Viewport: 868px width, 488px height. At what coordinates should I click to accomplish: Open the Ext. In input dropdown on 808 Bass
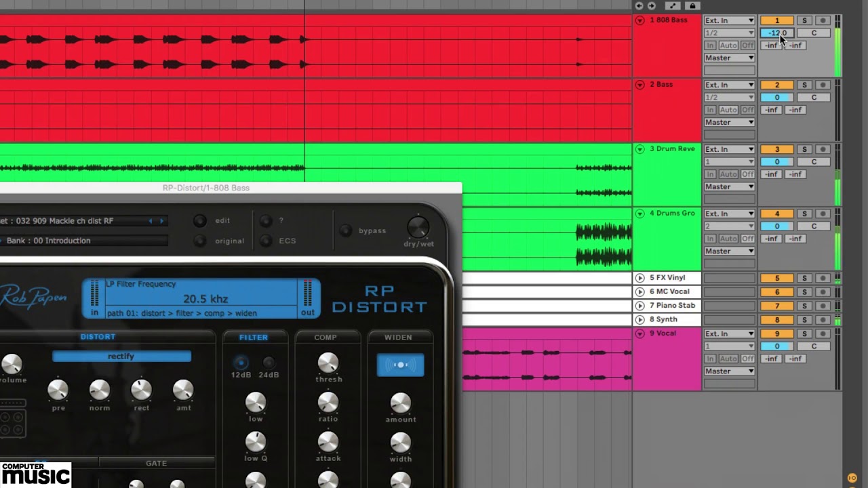tap(729, 20)
